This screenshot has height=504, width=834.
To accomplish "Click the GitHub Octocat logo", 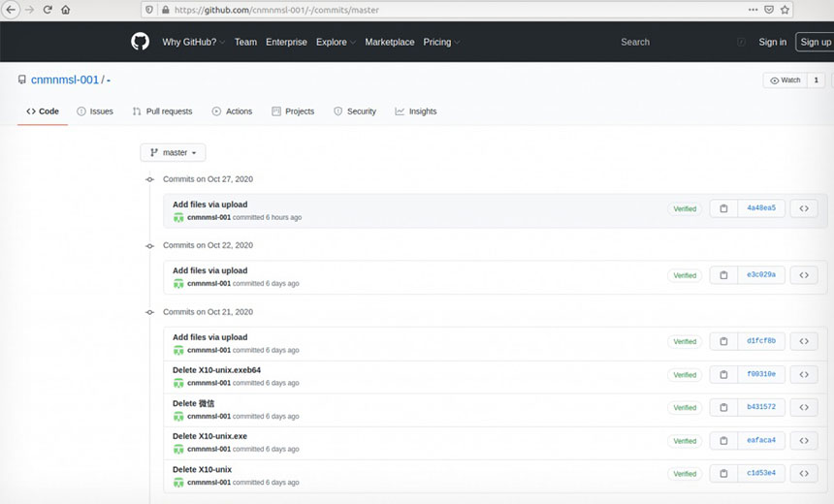I will pos(141,42).
